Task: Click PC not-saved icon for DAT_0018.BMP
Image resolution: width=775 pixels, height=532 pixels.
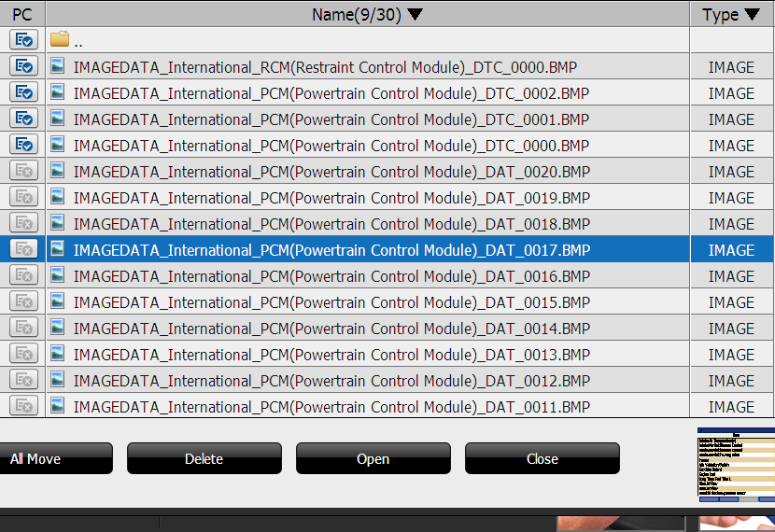Action: pos(23,223)
